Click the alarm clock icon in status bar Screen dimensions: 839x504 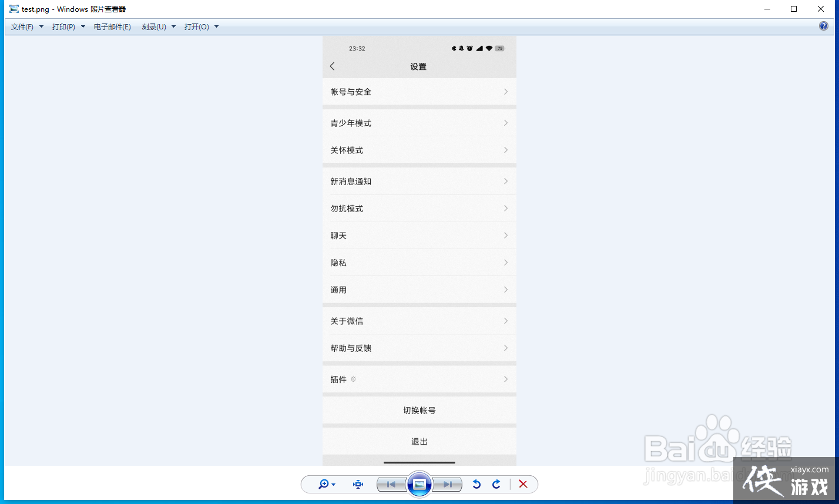click(x=469, y=48)
